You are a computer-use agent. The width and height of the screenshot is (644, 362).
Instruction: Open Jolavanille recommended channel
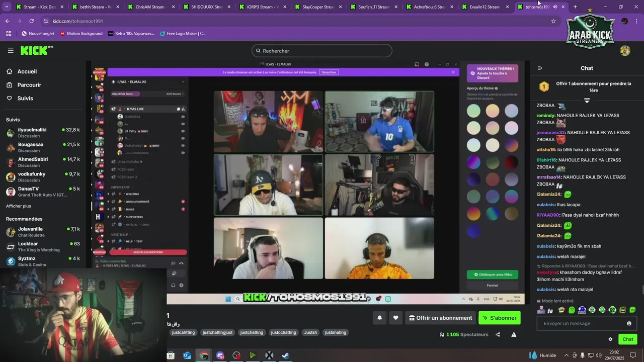(43, 232)
